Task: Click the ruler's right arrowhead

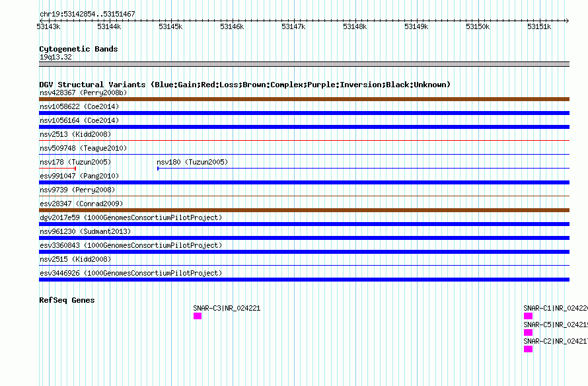Action: point(568,20)
